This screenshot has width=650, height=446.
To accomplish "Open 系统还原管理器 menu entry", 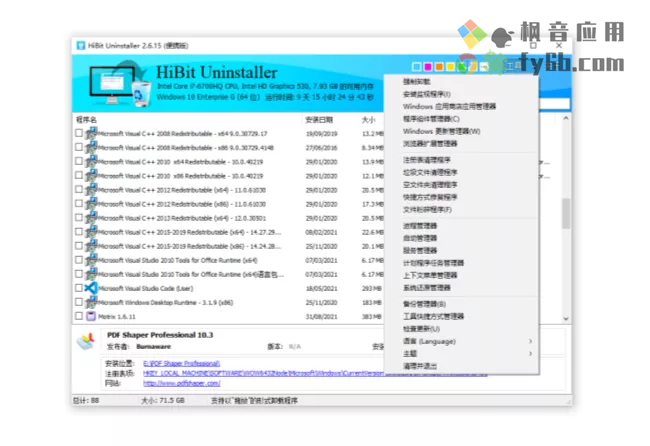I will click(427, 288).
